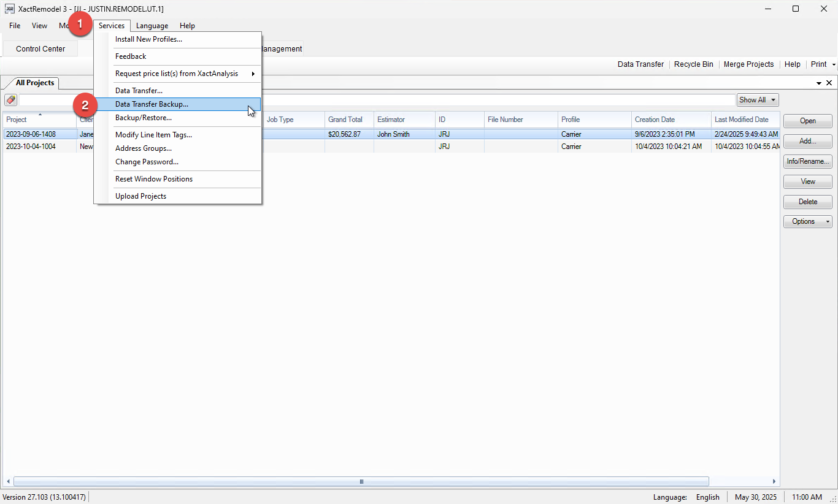Click Merge Projects in toolbar
The height and width of the screenshot is (504, 838).
pyautogui.click(x=748, y=64)
